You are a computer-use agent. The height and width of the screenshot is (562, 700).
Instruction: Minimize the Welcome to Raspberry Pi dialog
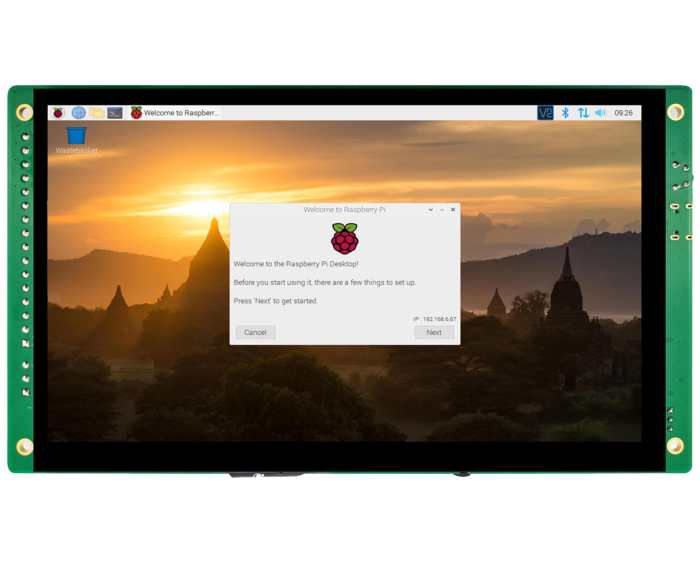coord(431,210)
